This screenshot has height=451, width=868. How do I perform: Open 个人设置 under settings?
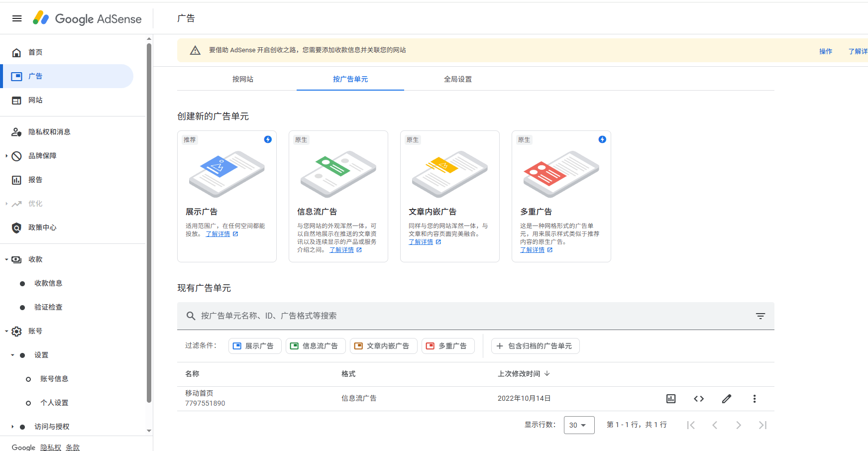(54, 403)
